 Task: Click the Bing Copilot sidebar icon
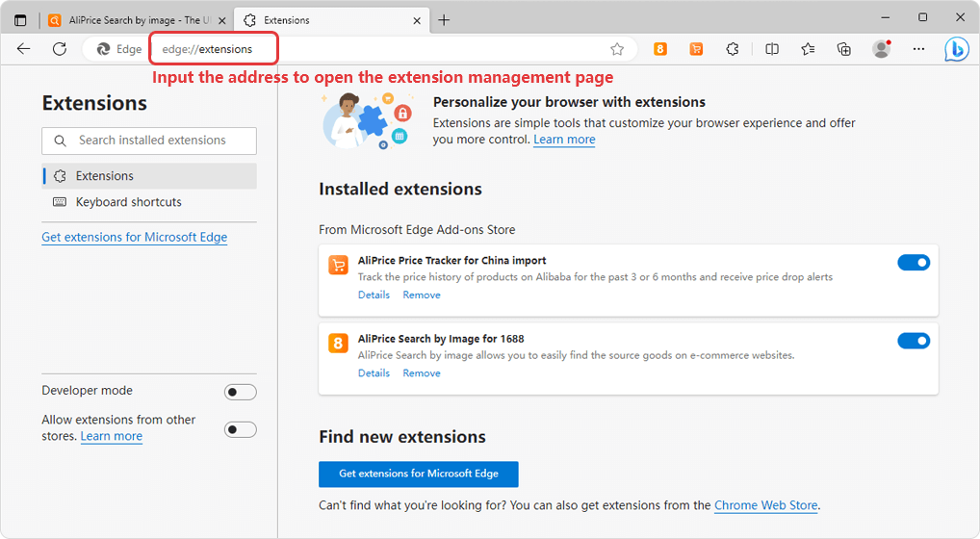coord(956,49)
